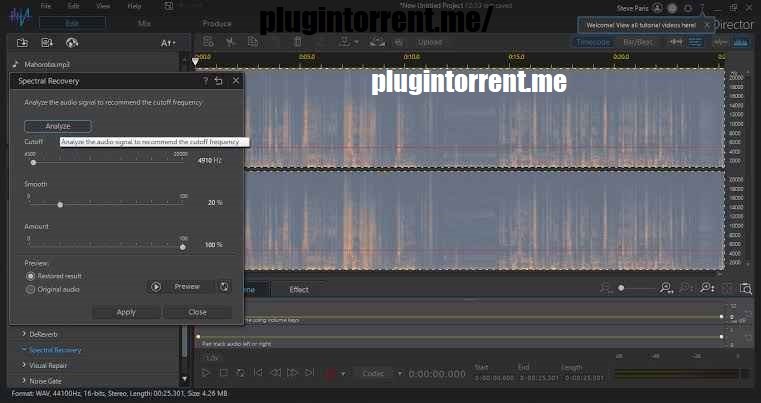Click the fit-to-window zoom icon at far right
Image resolution: width=761 pixels, height=403 pixels.
745,288
